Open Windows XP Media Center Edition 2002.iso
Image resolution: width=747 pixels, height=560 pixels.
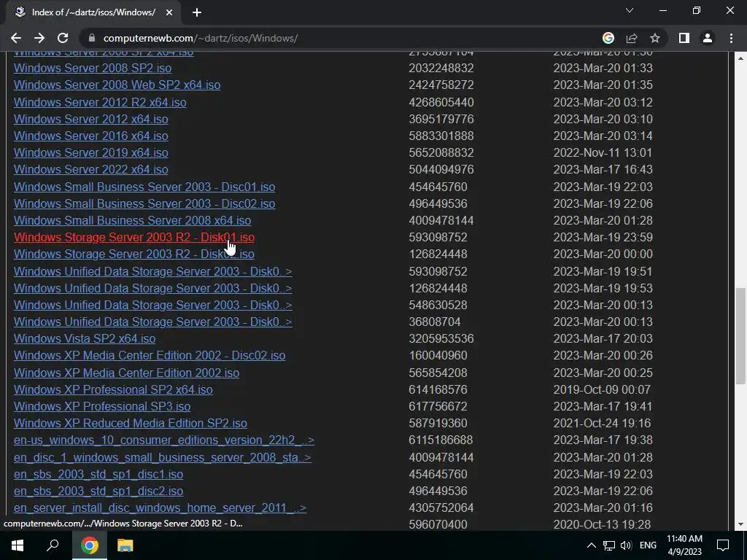(127, 373)
